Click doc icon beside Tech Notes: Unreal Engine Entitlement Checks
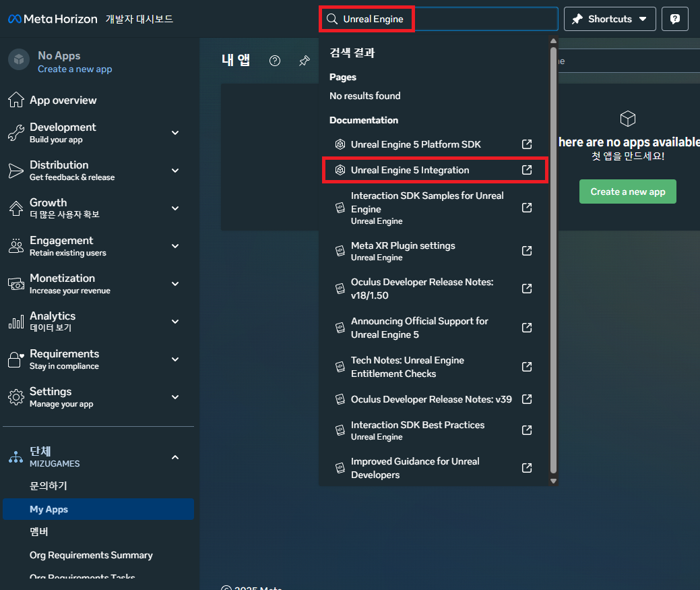This screenshot has width=700, height=590. click(340, 367)
